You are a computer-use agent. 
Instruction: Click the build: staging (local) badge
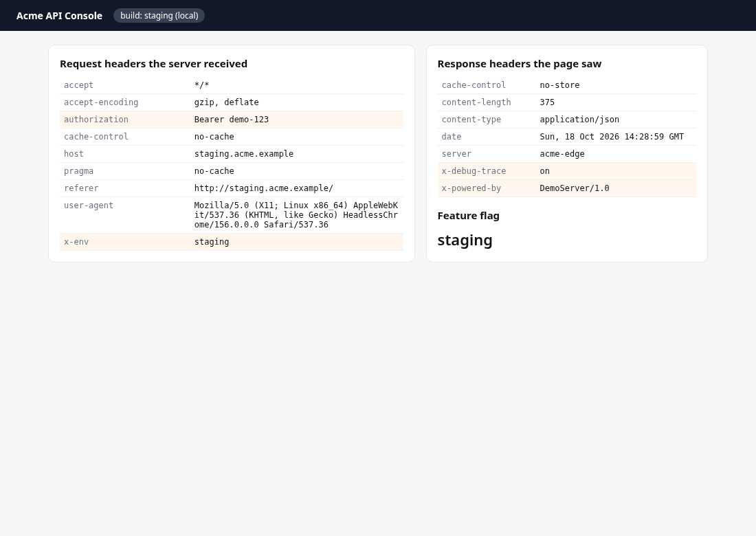159,15
